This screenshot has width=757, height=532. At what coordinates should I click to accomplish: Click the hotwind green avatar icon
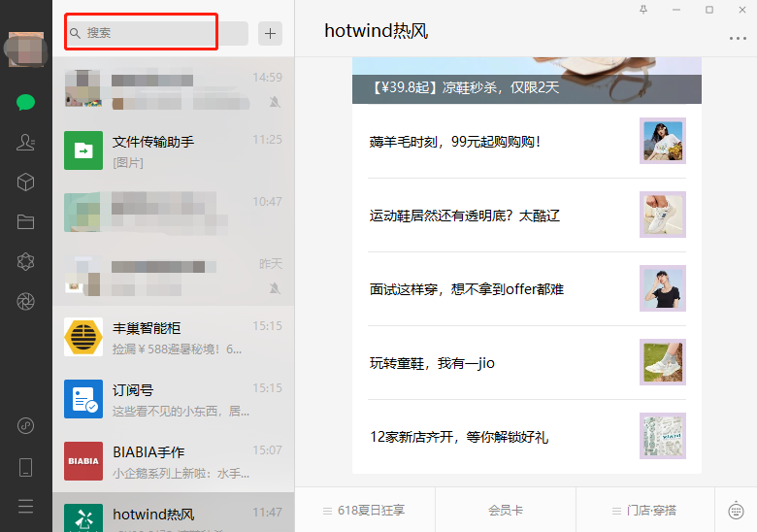point(83,518)
